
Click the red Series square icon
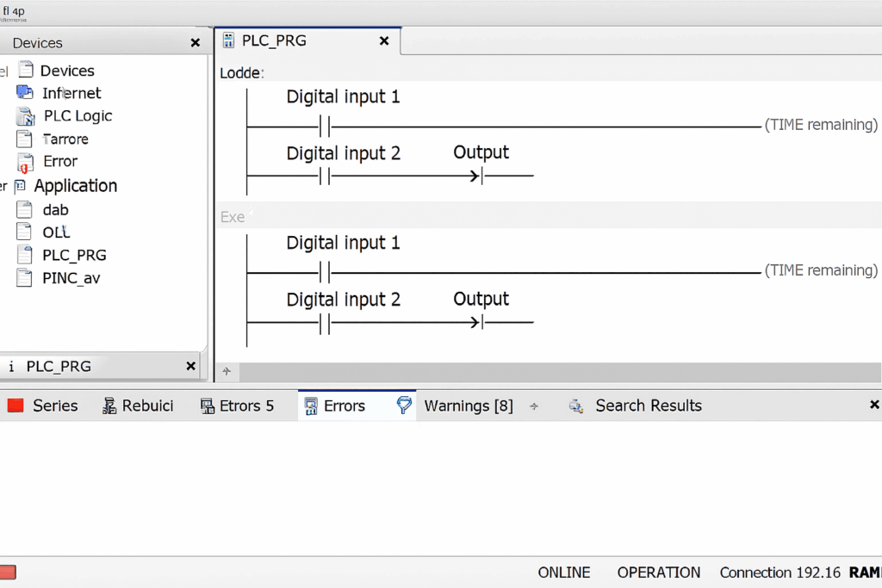click(16, 405)
